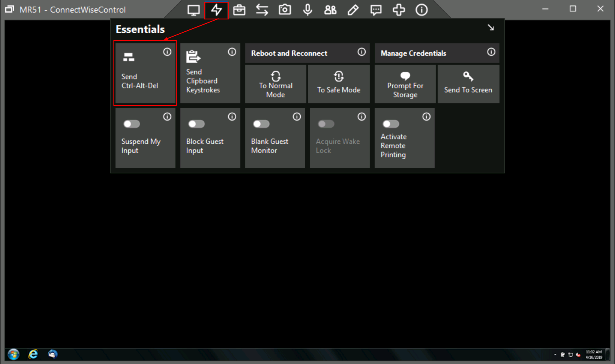Open the View monitor toolbar icon
The height and width of the screenshot is (364, 615).
193,10
